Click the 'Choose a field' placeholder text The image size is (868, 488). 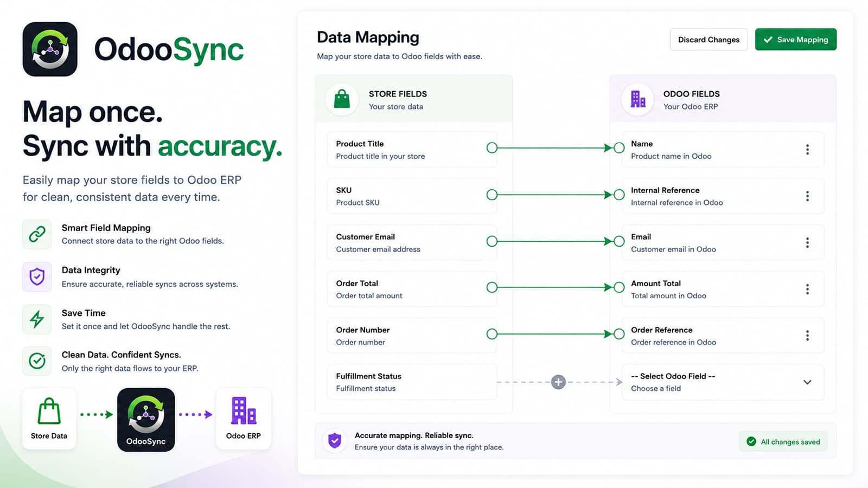click(656, 389)
